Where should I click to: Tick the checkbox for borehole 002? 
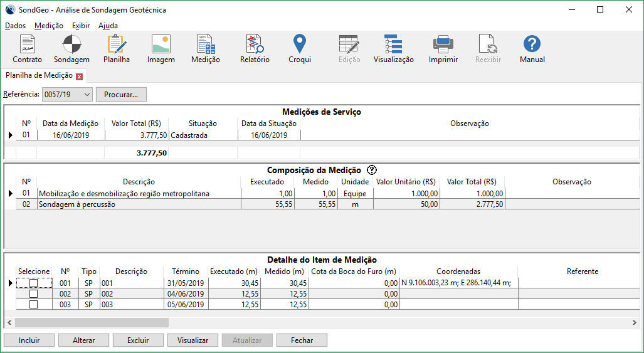34,294
